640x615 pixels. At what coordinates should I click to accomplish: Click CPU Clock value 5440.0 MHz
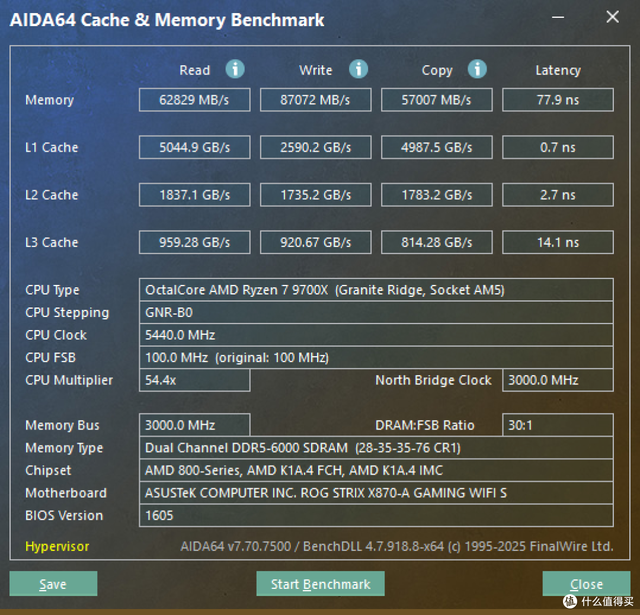point(376,335)
